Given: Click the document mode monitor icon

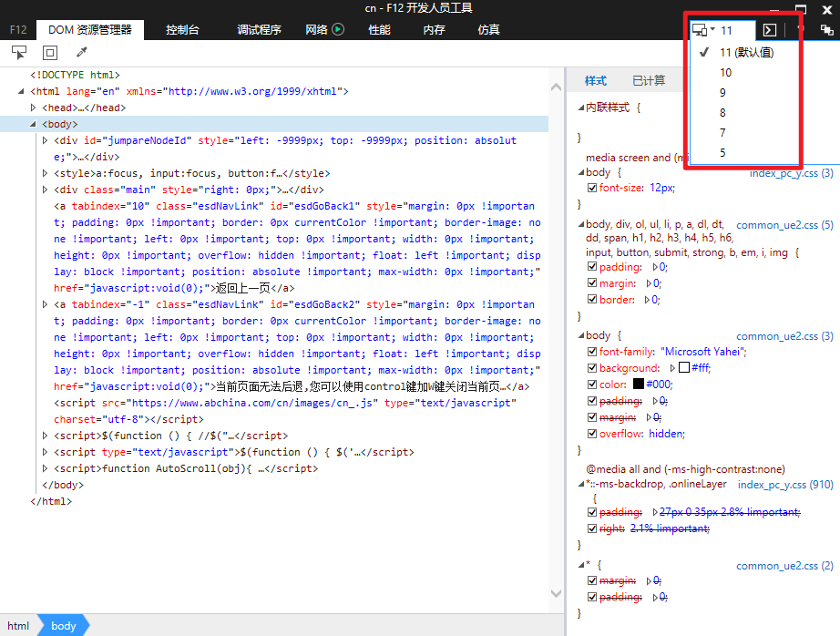Looking at the screenshot, I should 699,30.
